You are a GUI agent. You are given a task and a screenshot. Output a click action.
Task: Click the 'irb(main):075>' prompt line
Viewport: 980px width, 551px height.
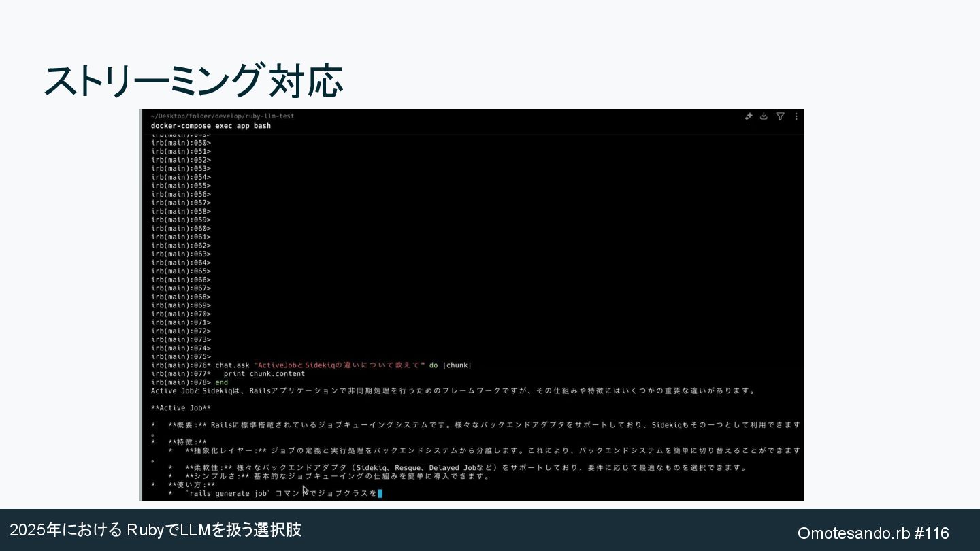click(x=181, y=356)
